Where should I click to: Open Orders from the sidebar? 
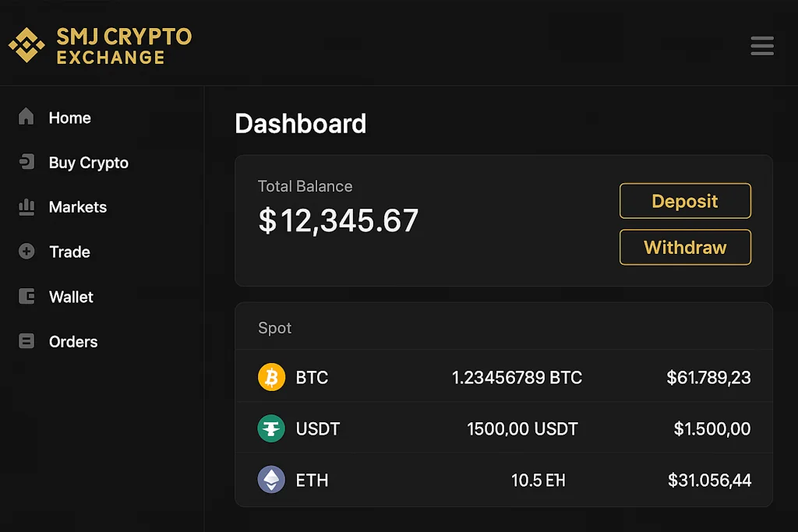coord(73,342)
